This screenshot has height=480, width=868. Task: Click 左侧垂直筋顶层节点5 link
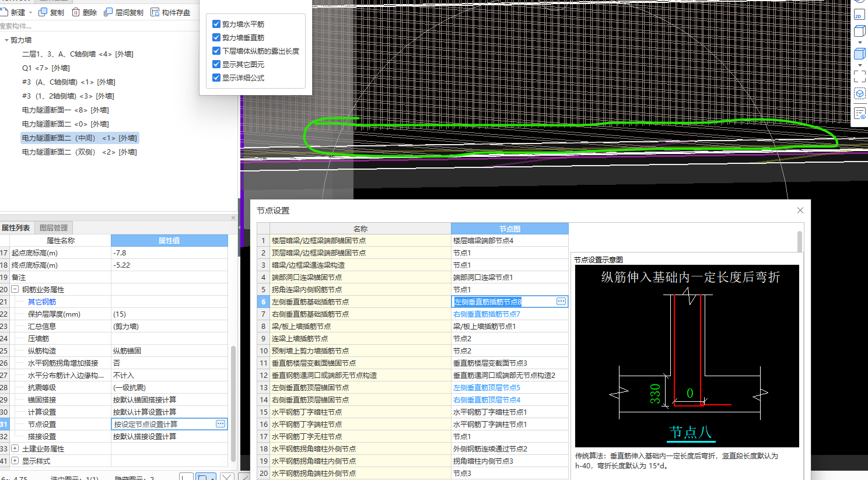(487, 387)
